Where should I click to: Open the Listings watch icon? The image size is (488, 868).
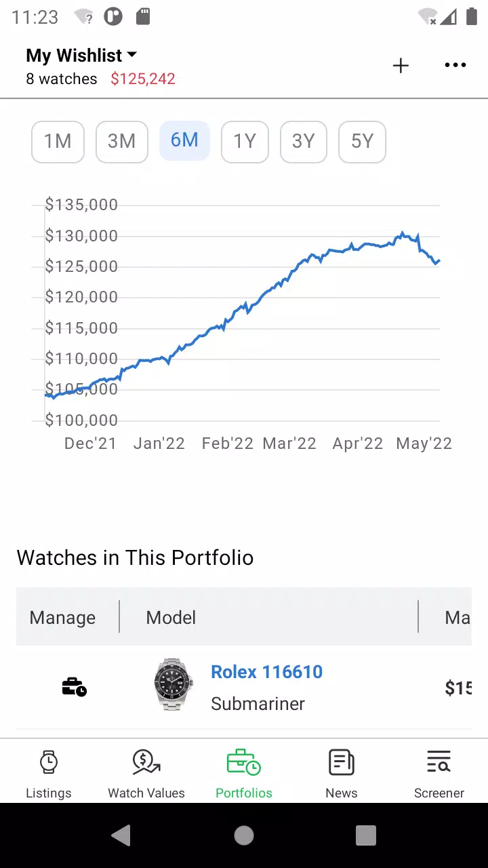[49, 762]
